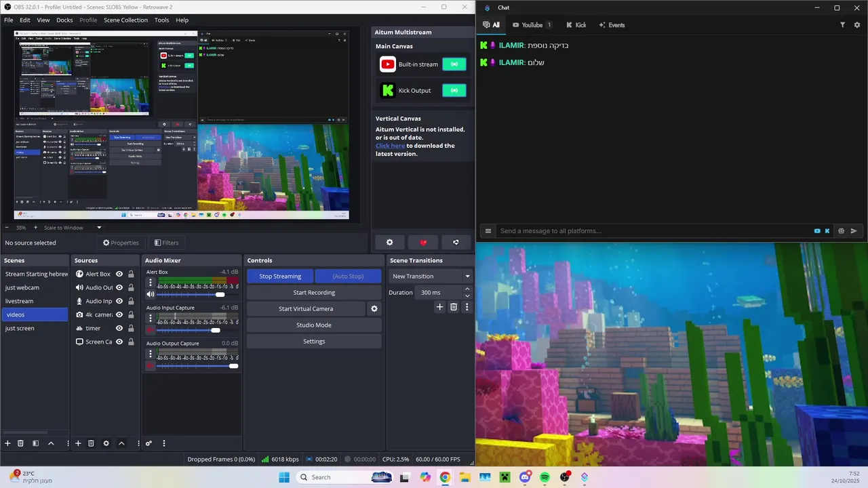The height and width of the screenshot is (488, 868).
Task: Send chat message with arrow icon
Action: click(854, 231)
